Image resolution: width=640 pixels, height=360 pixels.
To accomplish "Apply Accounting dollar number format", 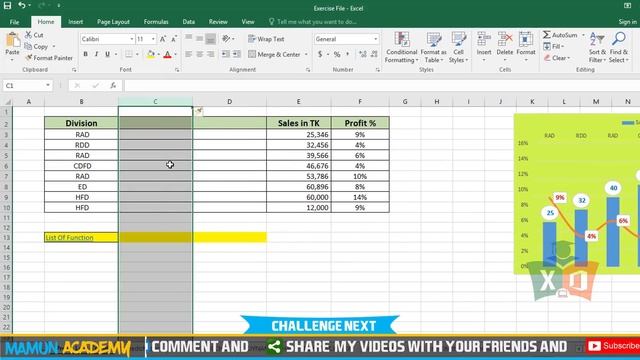I will (320, 54).
